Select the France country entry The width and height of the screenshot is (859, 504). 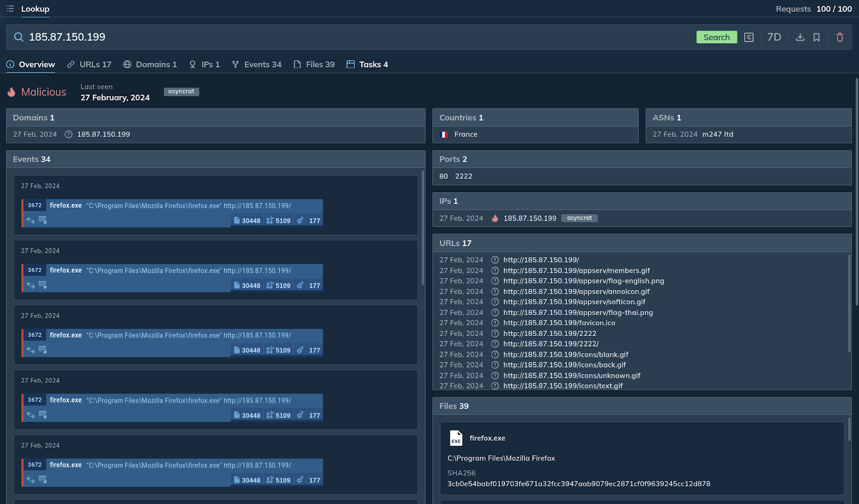(465, 135)
